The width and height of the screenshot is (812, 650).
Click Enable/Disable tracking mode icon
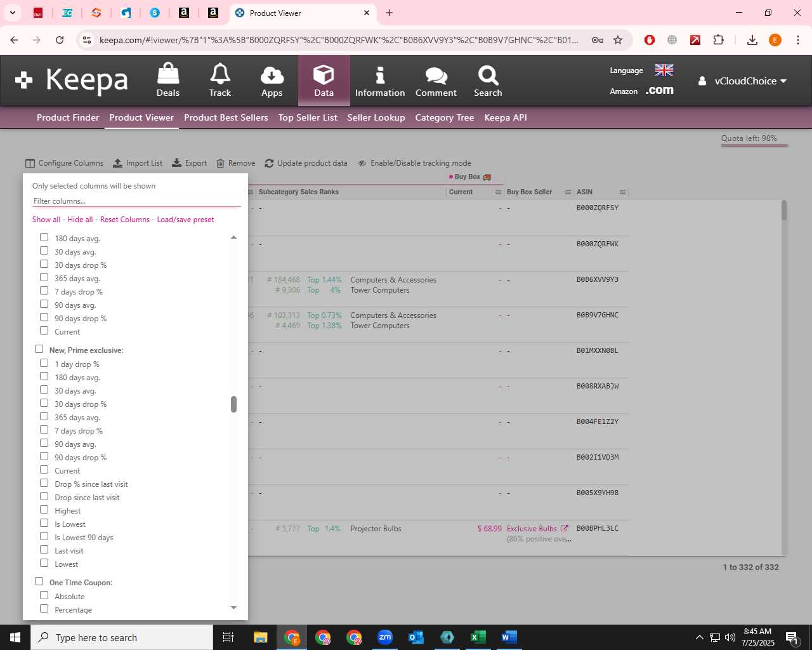(362, 163)
